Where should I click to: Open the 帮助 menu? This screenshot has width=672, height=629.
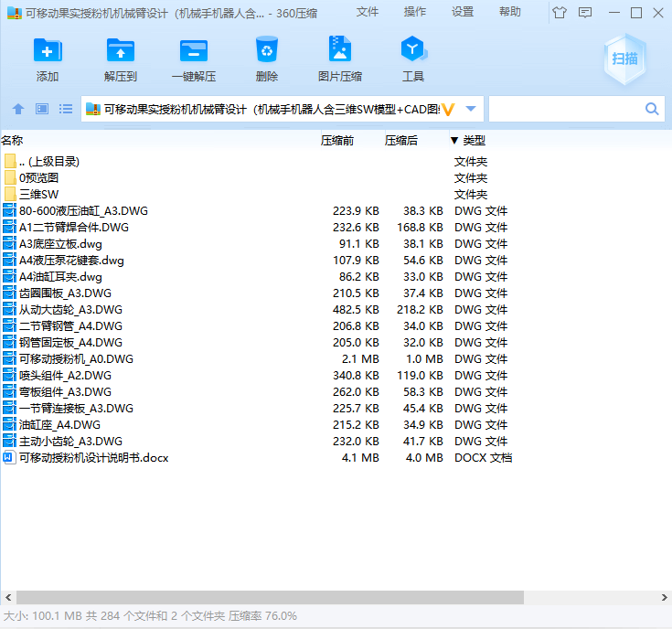[x=510, y=12]
